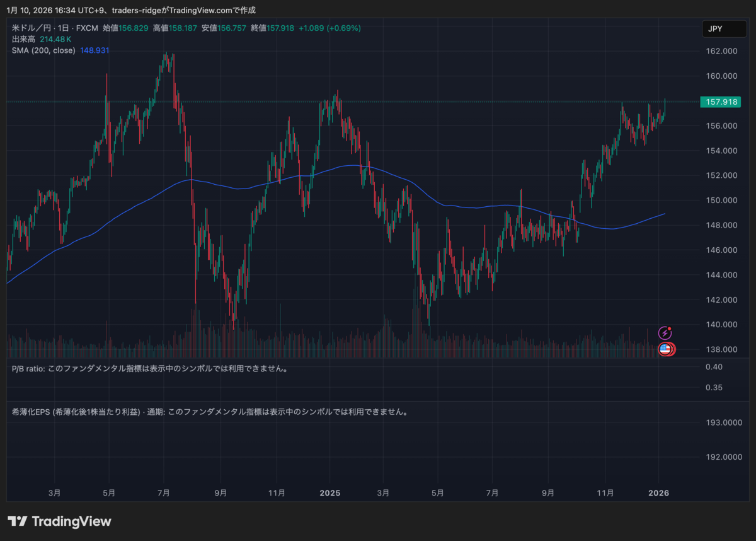Select the P/B ratio indicator message

point(151,368)
